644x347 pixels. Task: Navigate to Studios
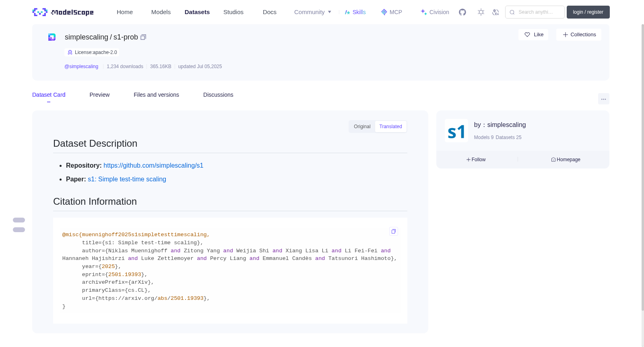pyautogui.click(x=233, y=12)
